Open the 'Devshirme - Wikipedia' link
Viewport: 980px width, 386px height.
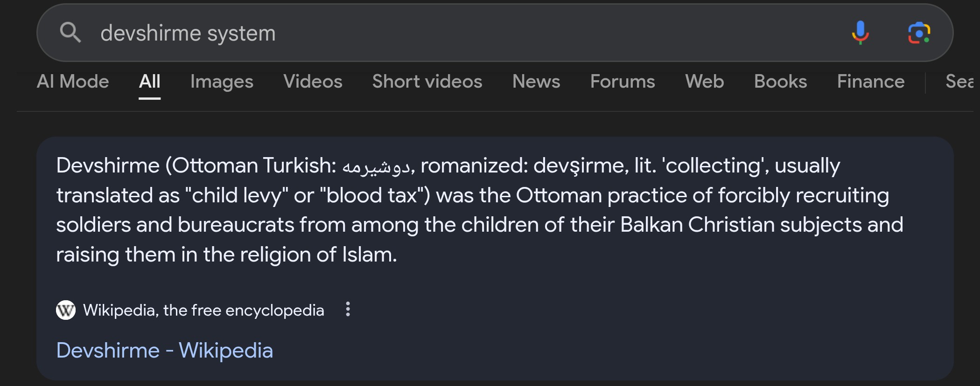point(164,350)
